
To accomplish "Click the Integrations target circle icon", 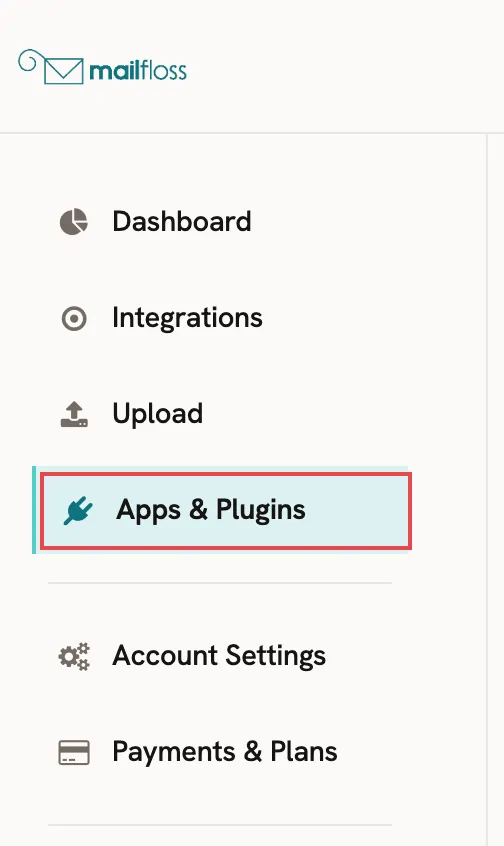I will click(x=74, y=318).
